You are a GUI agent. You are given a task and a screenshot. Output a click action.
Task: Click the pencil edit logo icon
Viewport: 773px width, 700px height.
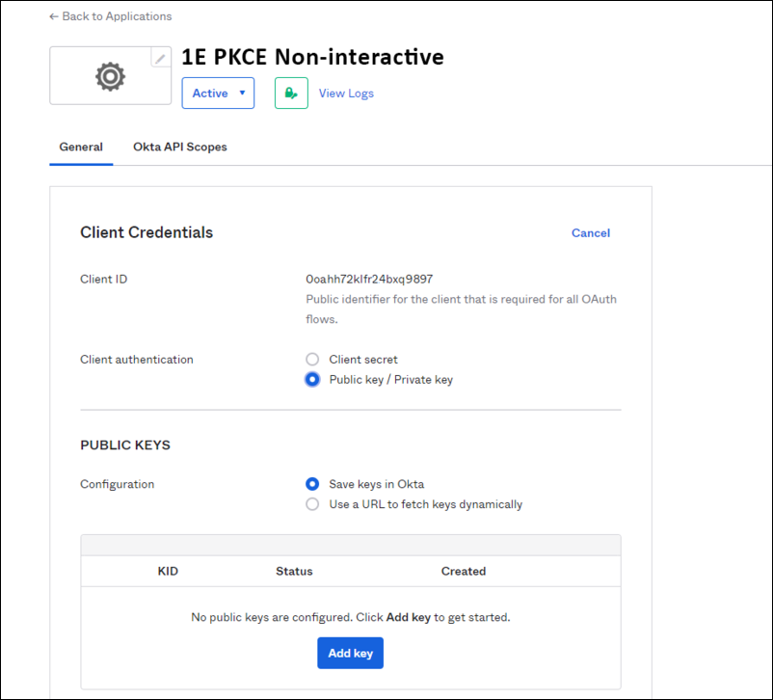[161, 59]
